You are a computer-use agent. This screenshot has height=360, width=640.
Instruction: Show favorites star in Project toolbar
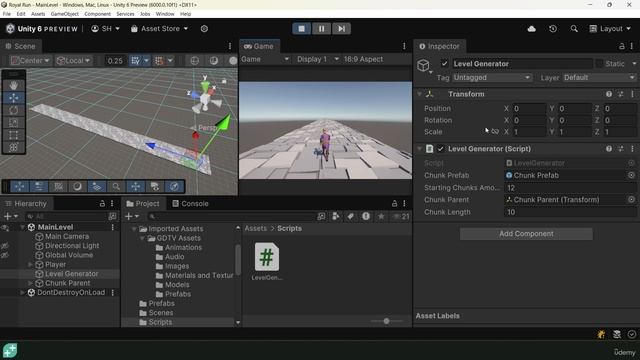tap(381, 216)
